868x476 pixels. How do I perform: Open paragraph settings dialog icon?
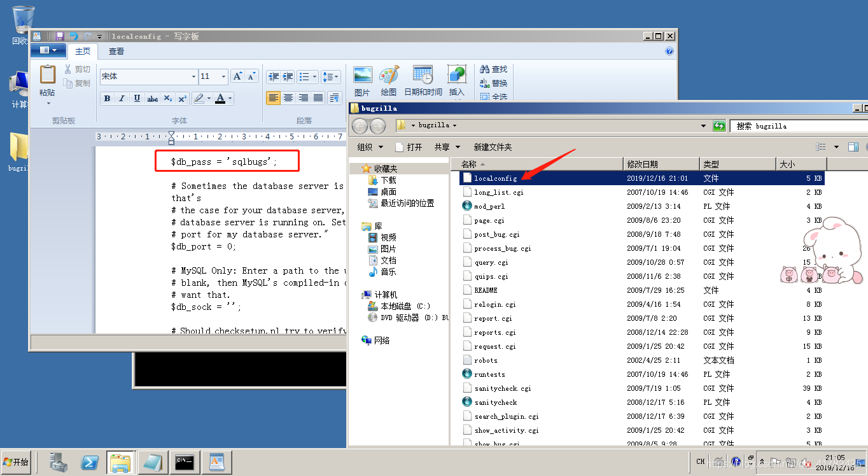335,98
